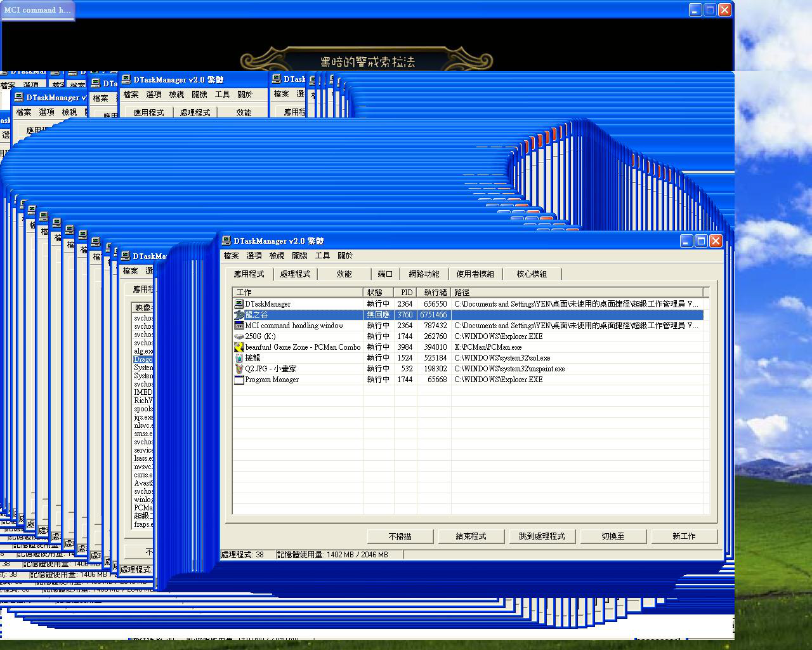Open the 核心模組 tab
This screenshot has width=812, height=650.
[x=532, y=274]
